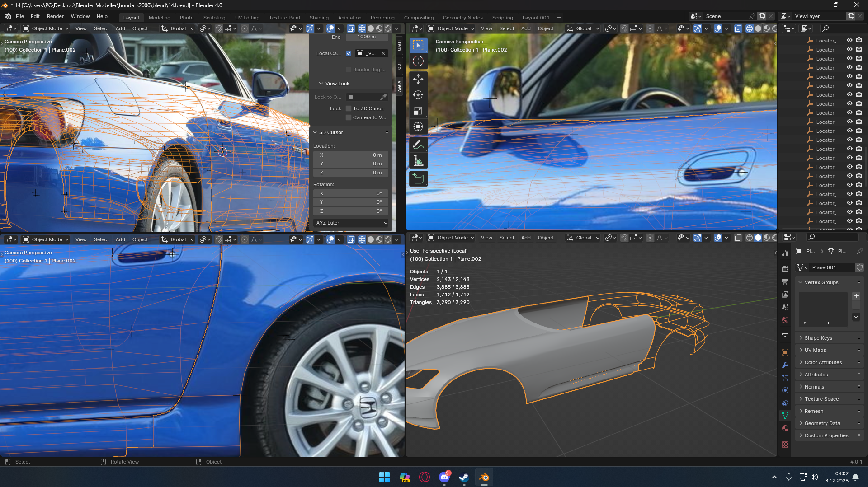Open the XYZ Euler rotation mode dropdown
Viewport: 868px width, 487px height.
point(351,223)
